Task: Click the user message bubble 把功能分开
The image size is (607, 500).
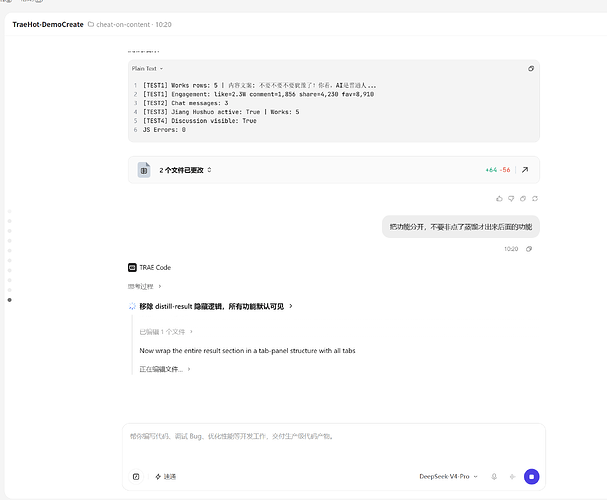Action: (461, 227)
